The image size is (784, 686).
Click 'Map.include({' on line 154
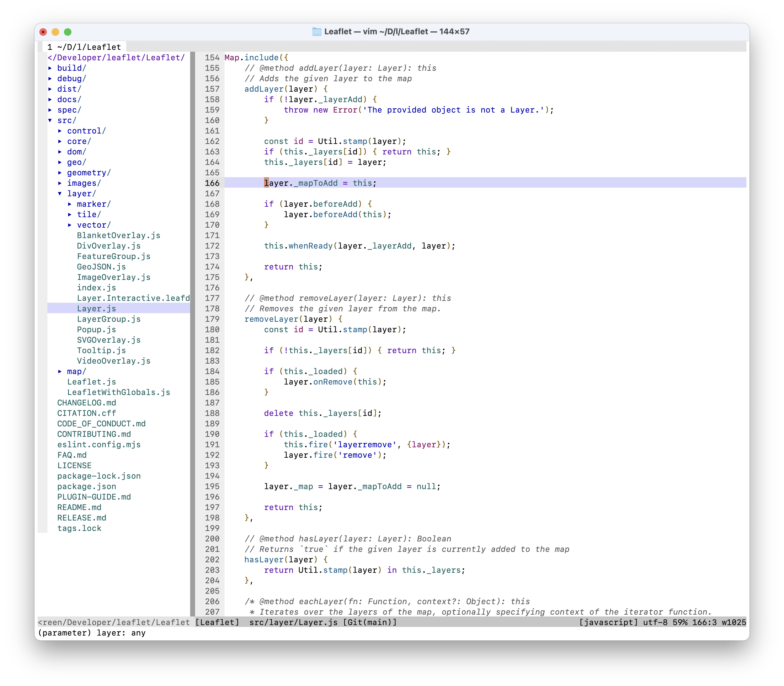[x=257, y=58]
